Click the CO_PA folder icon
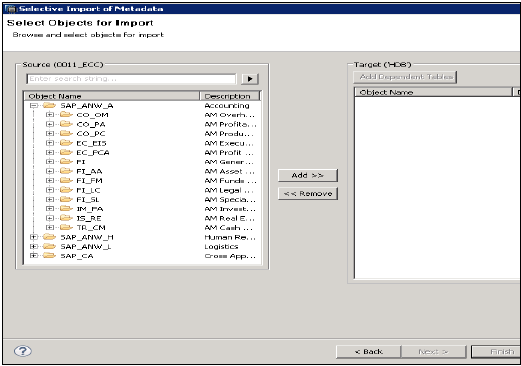The height and width of the screenshot is (366, 521). click(66, 124)
